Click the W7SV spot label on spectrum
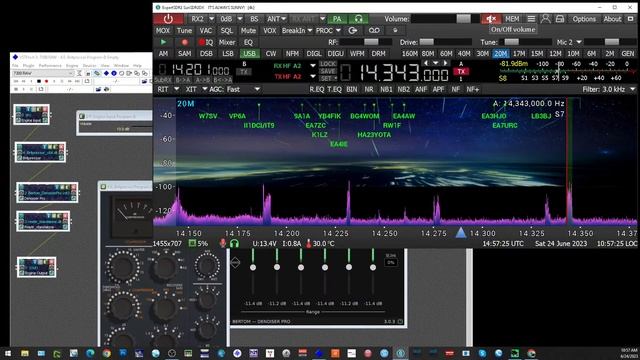 (x=208, y=116)
